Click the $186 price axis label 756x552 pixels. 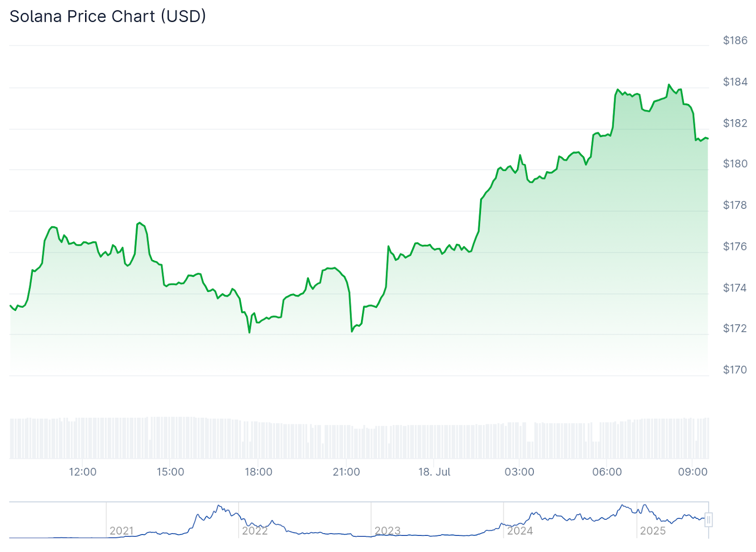point(735,40)
